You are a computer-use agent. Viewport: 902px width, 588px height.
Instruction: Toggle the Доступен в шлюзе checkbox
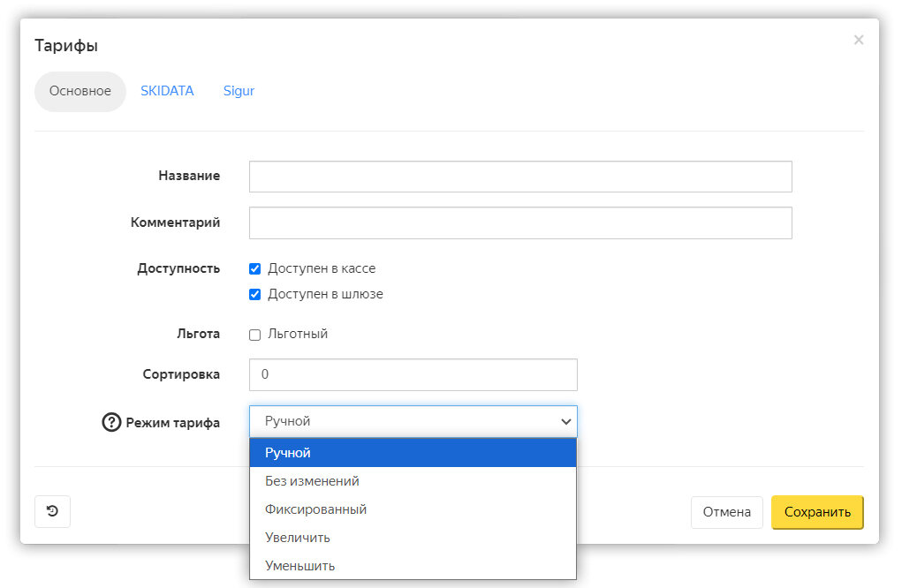(x=255, y=295)
